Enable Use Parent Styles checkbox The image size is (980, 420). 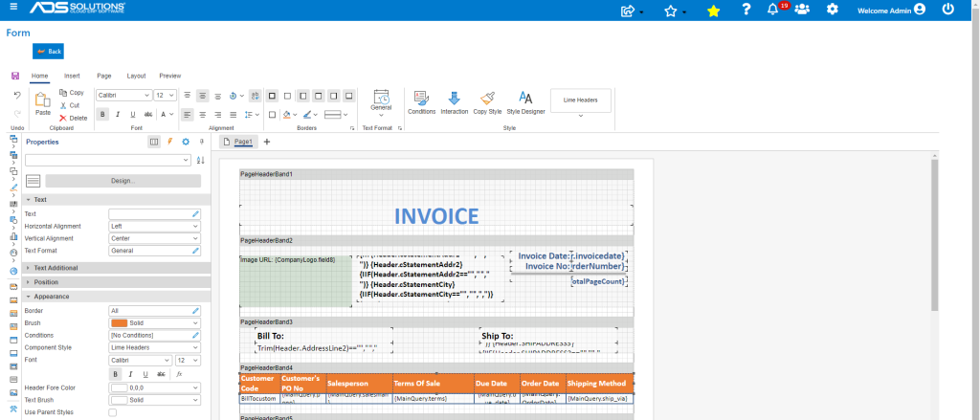click(113, 412)
